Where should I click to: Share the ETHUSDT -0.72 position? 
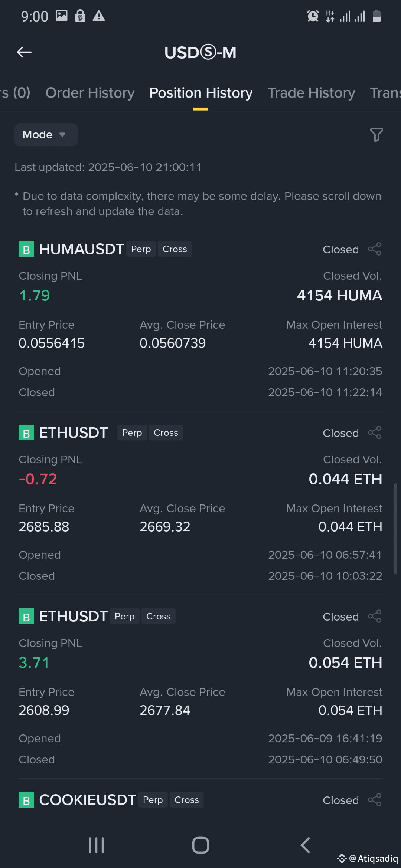pos(375,433)
